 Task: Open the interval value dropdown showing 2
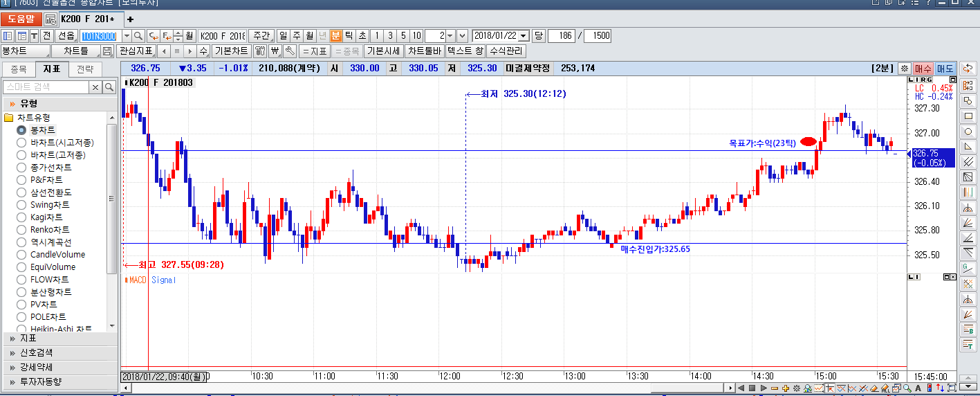pos(450,35)
